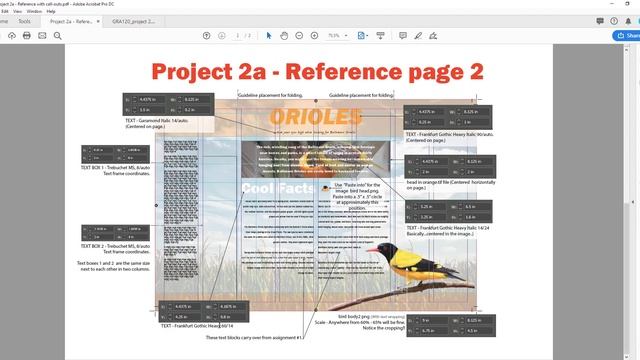The height and width of the screenshot is (360, 640).
Task: Select the Project 2a - Reference tab
Action: (71, 21)
